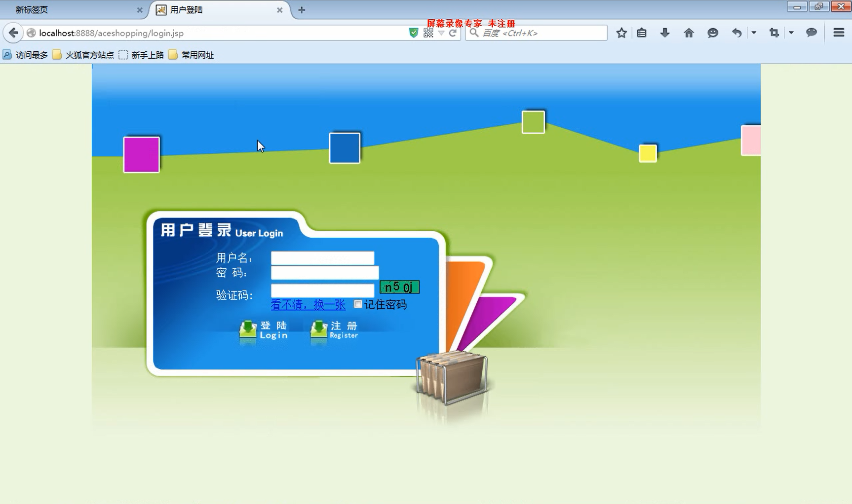Click the green Login arrow icon
The image size is (852, 504).
point(248,329)
